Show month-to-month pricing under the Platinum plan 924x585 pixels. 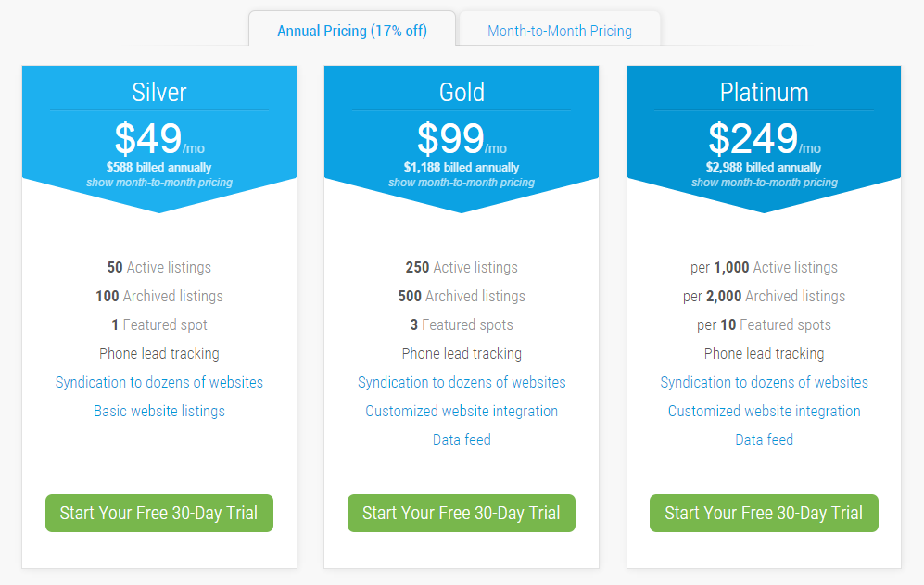(763, 182)
